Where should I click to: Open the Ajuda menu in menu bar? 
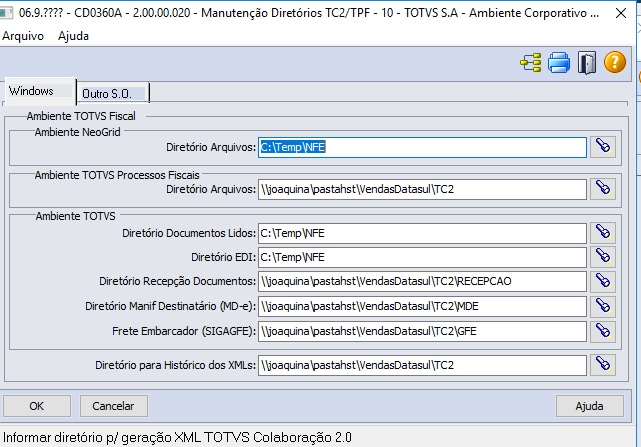pyautogui.click(x=73, y=36)
